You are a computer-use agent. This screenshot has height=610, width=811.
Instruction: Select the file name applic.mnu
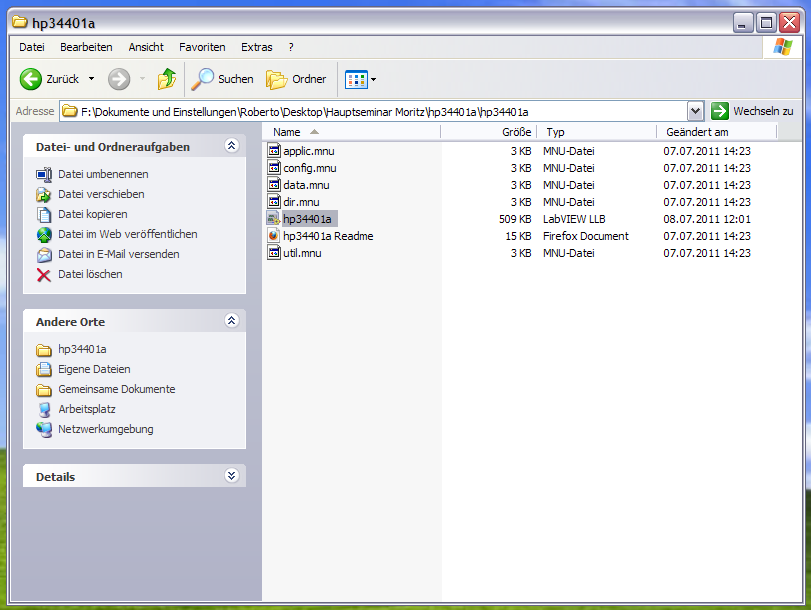click(309, 151)
